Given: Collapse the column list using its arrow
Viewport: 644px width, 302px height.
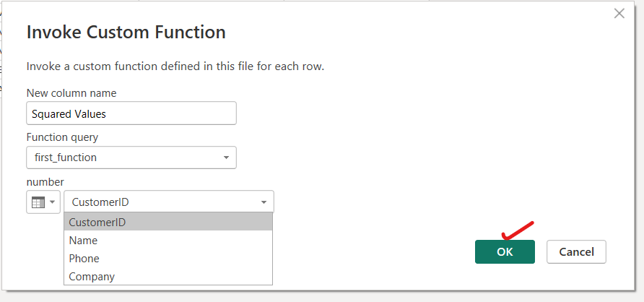Looking at the screenshot, I should point(263,202).
